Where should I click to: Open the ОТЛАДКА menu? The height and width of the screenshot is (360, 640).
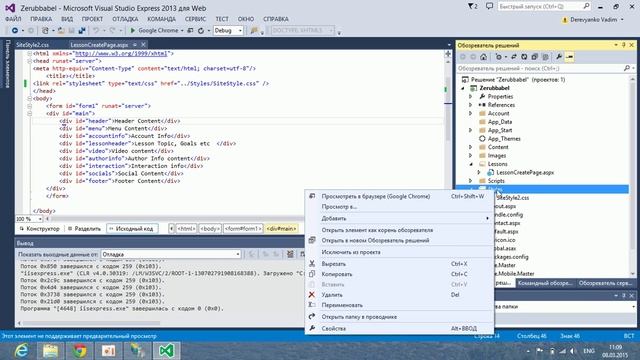125,19
